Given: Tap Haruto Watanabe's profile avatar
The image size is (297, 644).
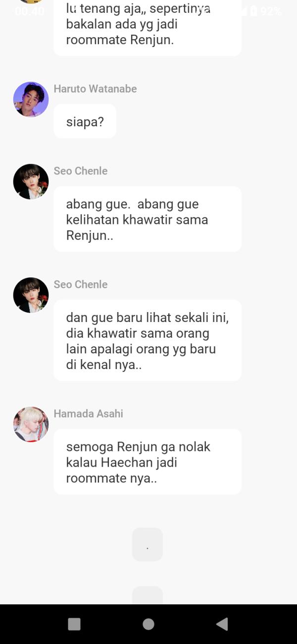Looking at the screenshot, I should pos(31,100).
